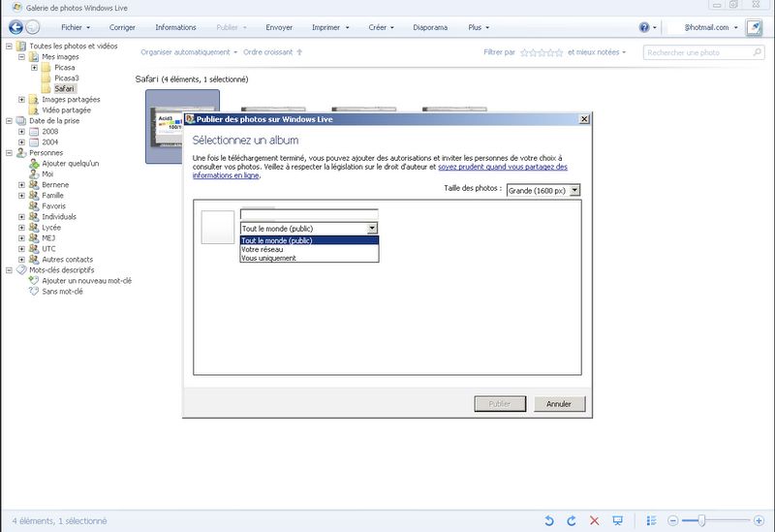The height and width of the screenshot is (532, 775).
Task: Click the Annuler button
Action: pyautogui.click(x=559, y=404)
